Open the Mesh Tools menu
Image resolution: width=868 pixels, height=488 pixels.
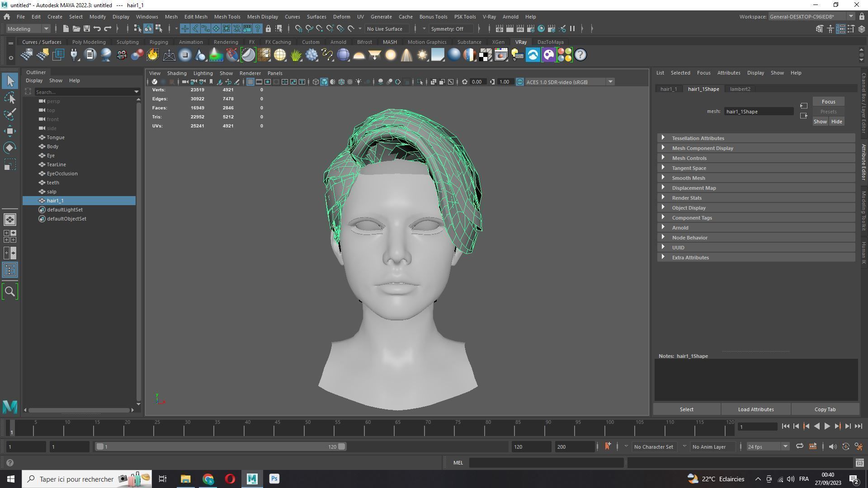(227, 17)
